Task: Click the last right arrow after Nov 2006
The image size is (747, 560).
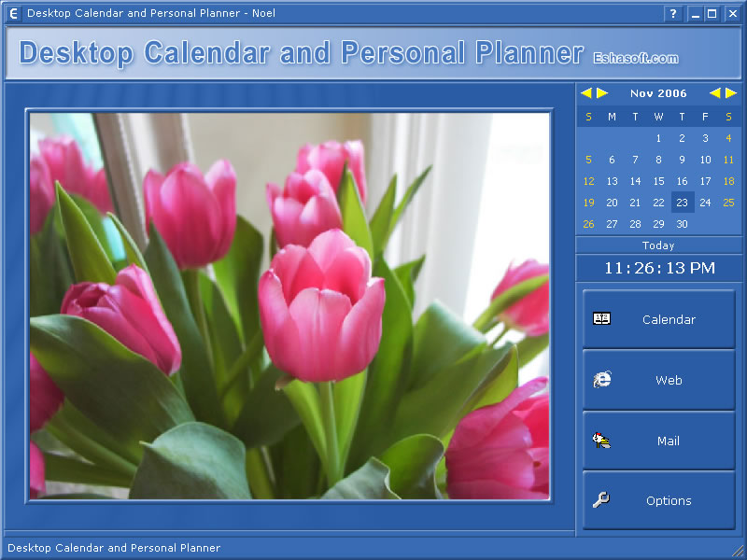Action: (x=731, y=93)
